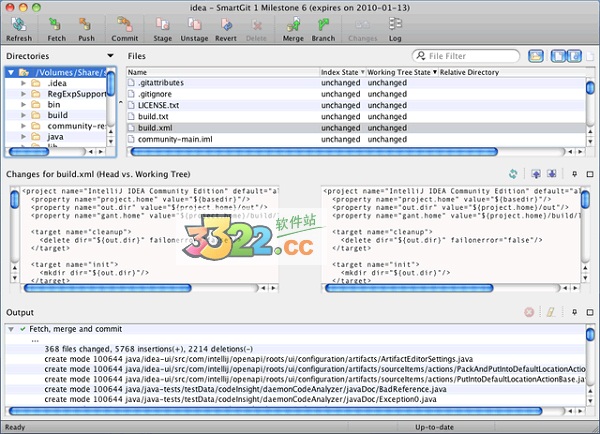This screenshot has width=600, height=434.
Task: Click the BadReference.java output line
Action: pos(245,389)
